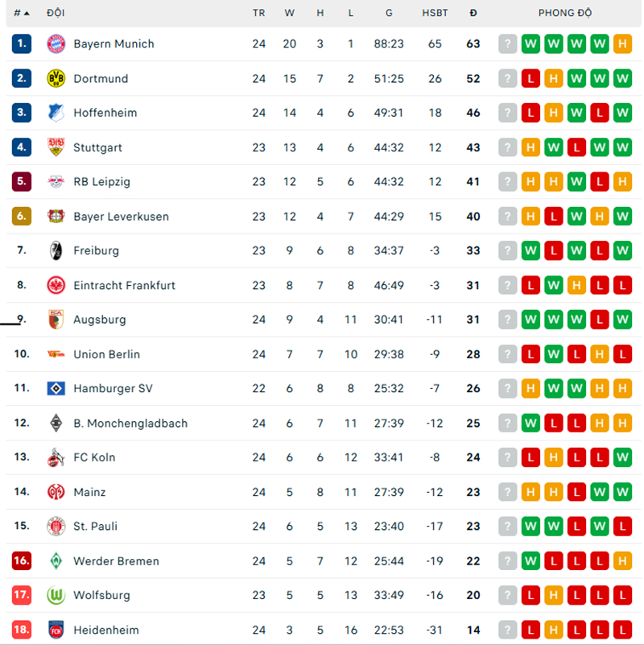
Task: Select the Bayer Leverkusen crest
Action: 56,217
